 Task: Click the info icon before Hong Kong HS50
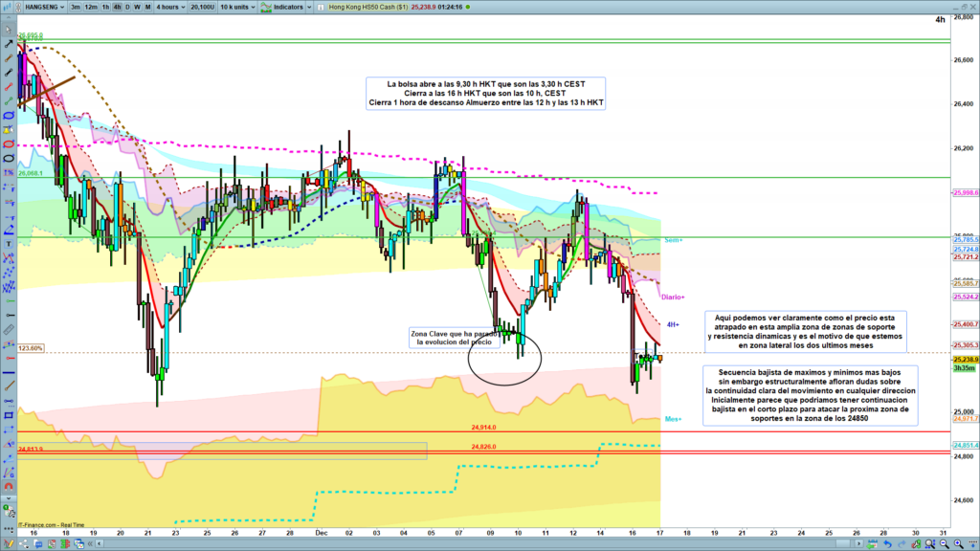320,7
